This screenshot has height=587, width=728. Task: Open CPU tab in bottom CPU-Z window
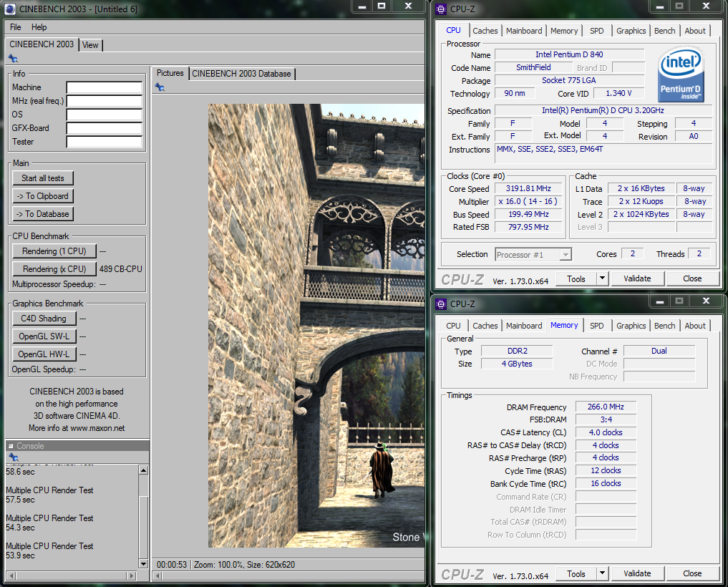[453, 326]
